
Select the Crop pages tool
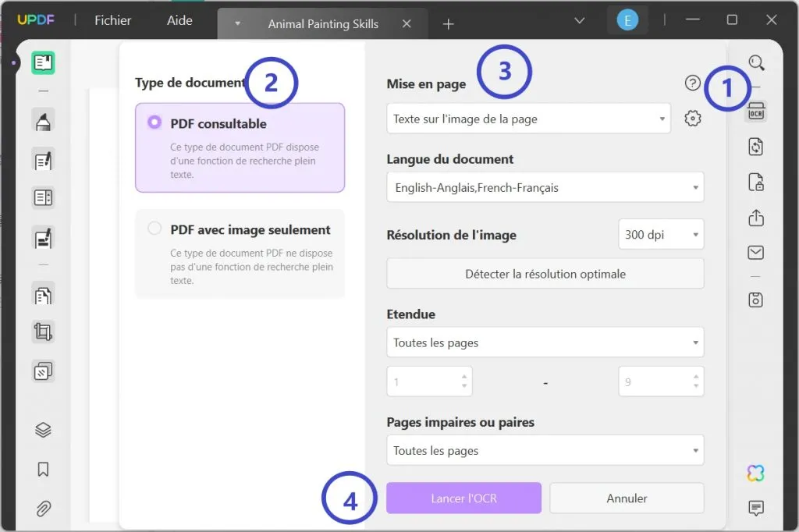coord(44,332)
